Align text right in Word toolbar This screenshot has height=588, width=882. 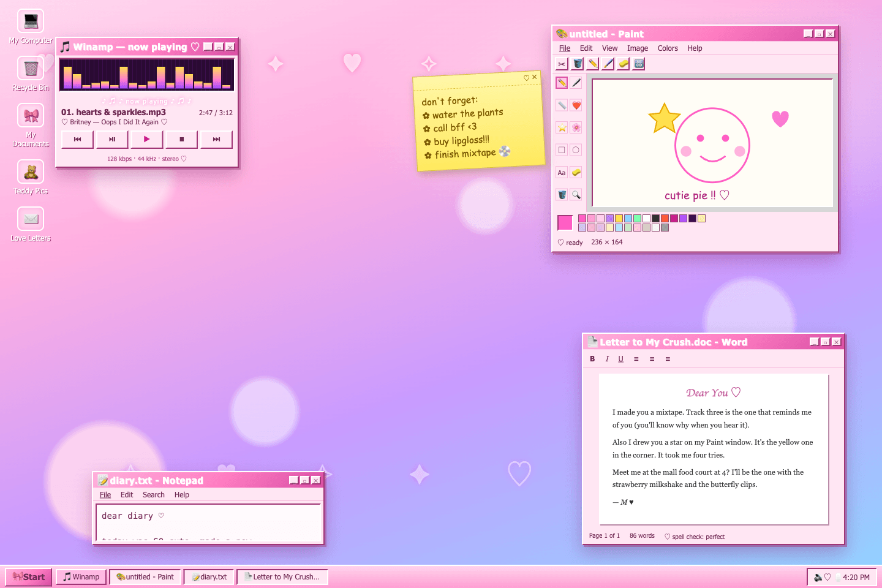coord(668,359)
